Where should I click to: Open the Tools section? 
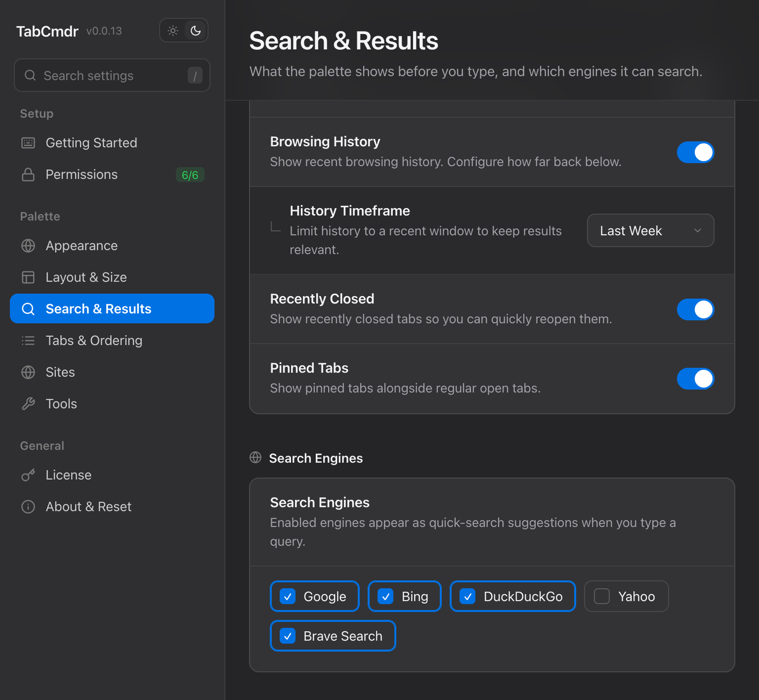112,404
